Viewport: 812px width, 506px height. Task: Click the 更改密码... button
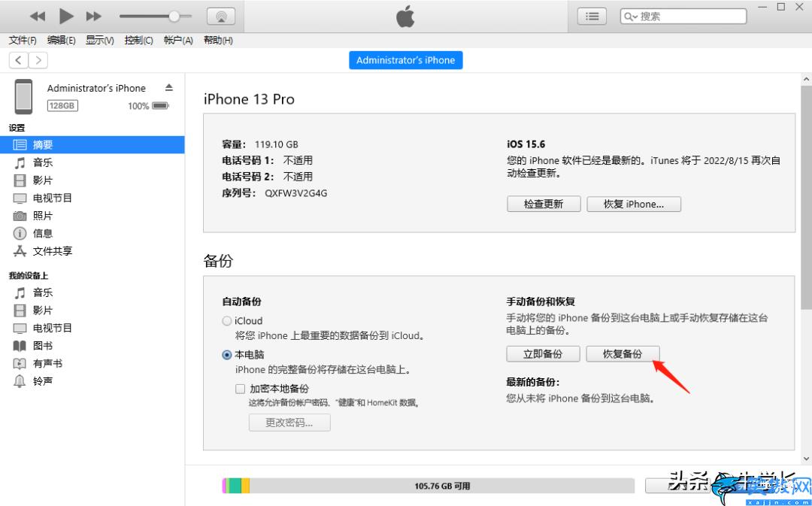pyautogui.click(x=289, y=423)
